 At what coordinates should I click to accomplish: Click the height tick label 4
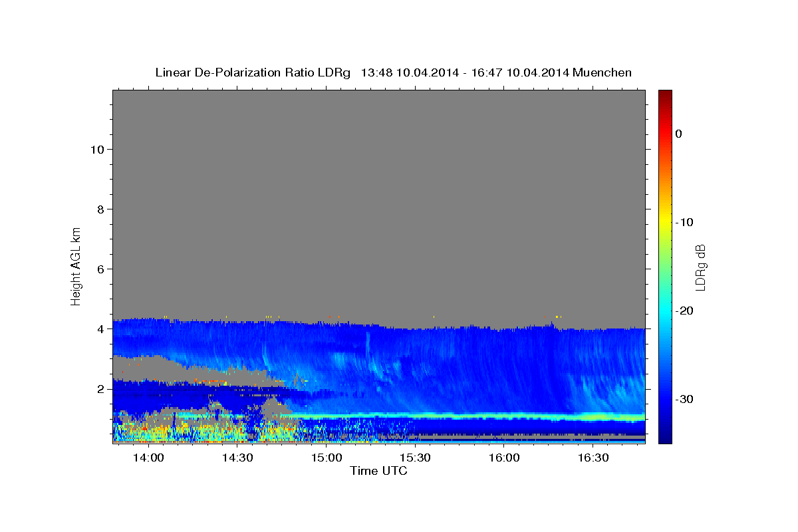point(99,329)
